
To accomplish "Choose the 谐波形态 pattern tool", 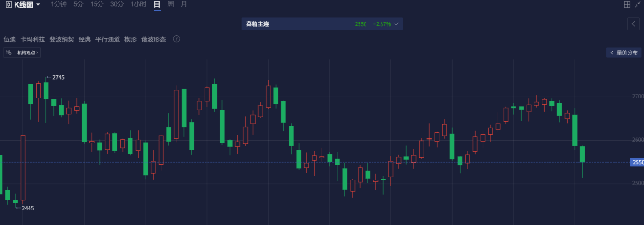I will coord(154,39).
